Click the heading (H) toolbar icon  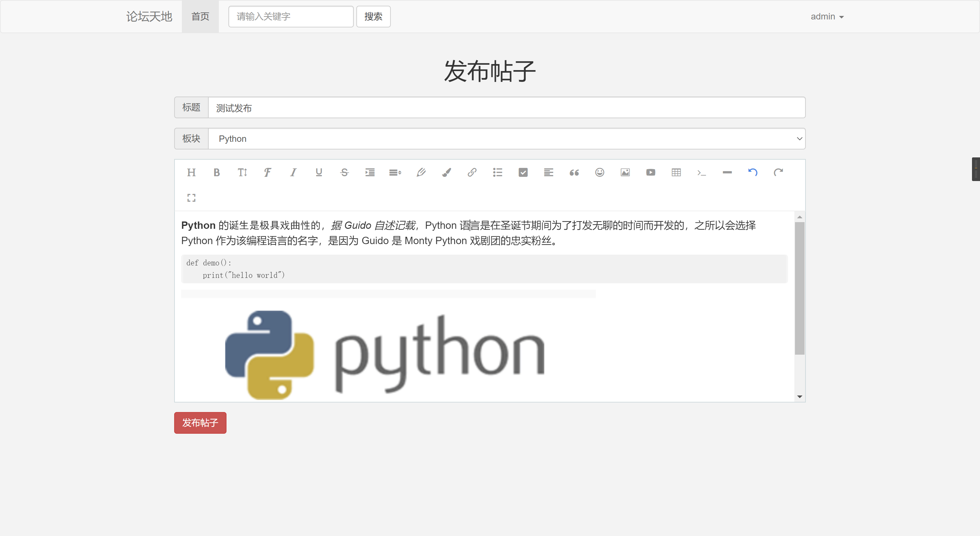[191, 173]
